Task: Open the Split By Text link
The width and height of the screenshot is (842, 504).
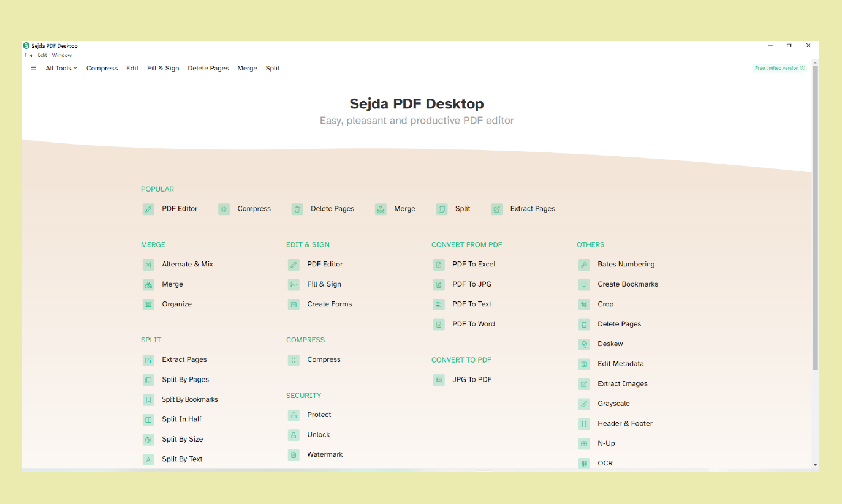Action: [x=182, y=459]
